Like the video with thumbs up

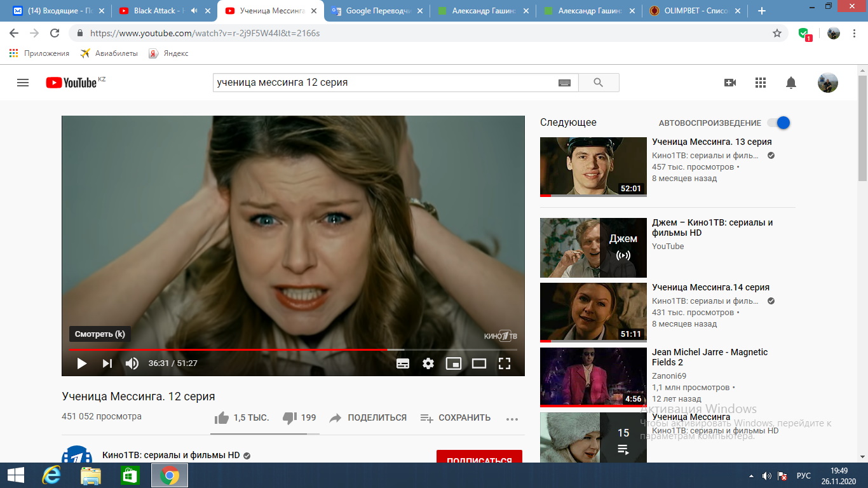(x=222, y=417)
